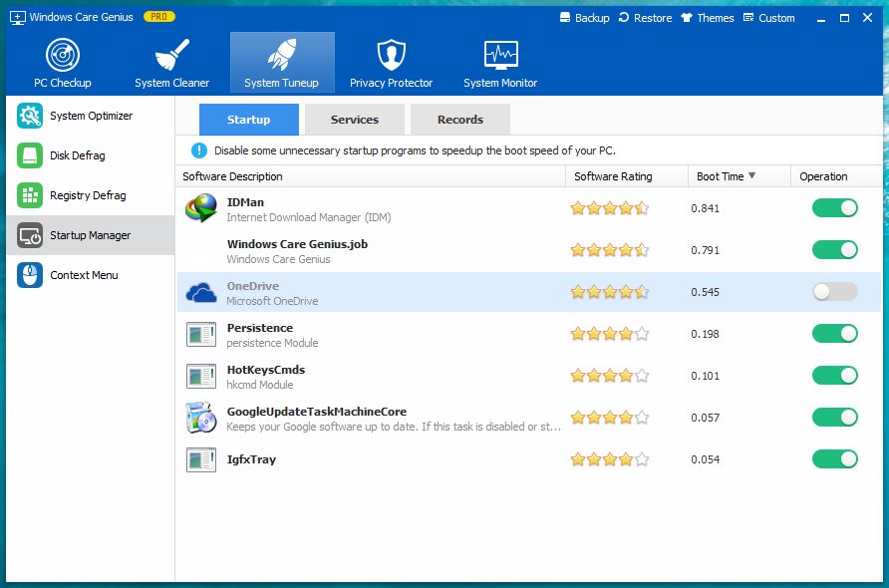Sort by Boot Time arrow
The image size is (889, 588).
(x=751, y=175)
